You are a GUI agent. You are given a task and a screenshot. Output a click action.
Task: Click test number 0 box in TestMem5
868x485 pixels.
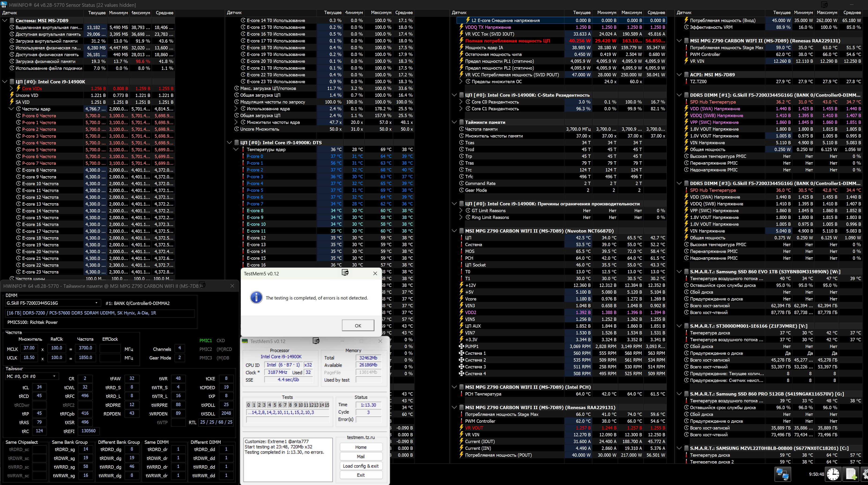coord(248,405)
